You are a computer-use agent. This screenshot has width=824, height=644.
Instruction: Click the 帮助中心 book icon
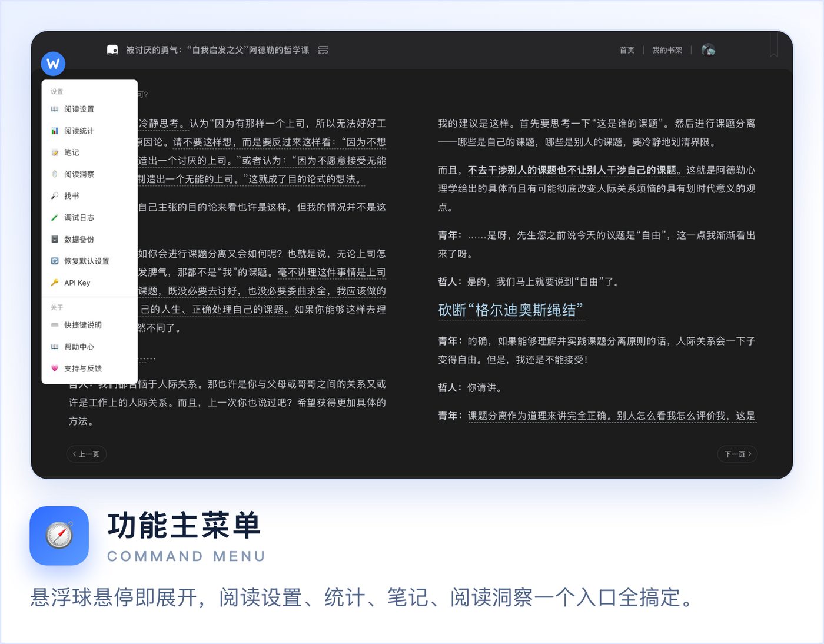tap(55, 347)
